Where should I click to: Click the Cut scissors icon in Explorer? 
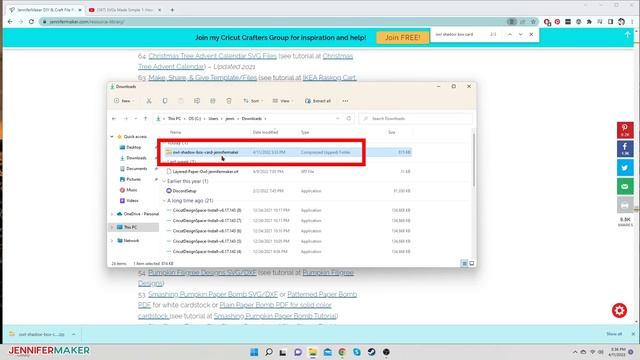[149, 101]
